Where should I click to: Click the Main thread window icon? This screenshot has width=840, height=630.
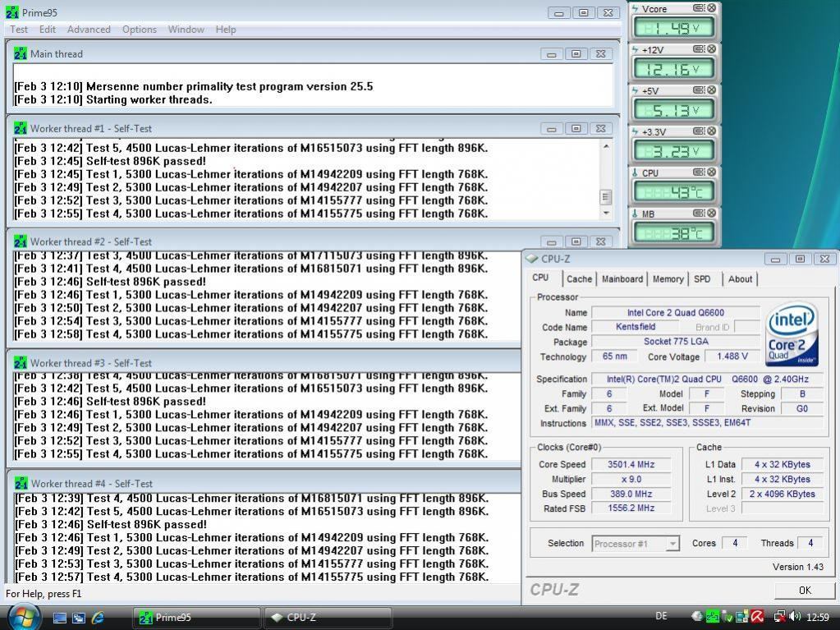pos(21,53)
